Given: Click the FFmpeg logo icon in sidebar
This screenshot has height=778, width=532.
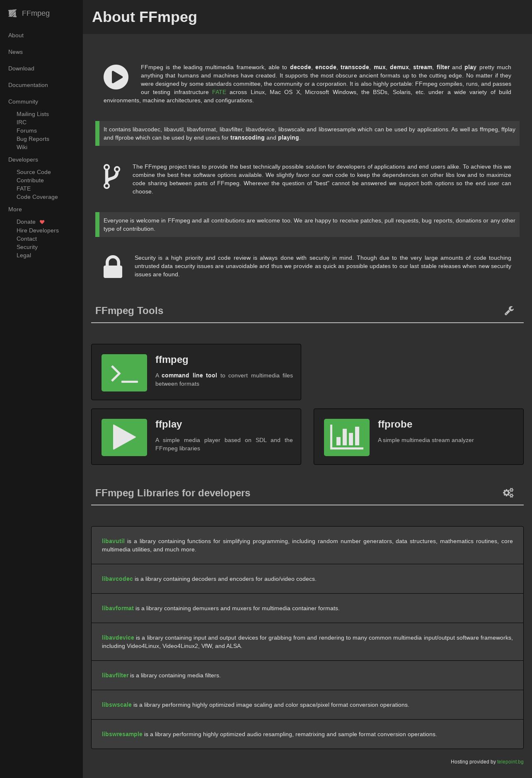Looking at the screenshot, I should [x=12, y=13].
